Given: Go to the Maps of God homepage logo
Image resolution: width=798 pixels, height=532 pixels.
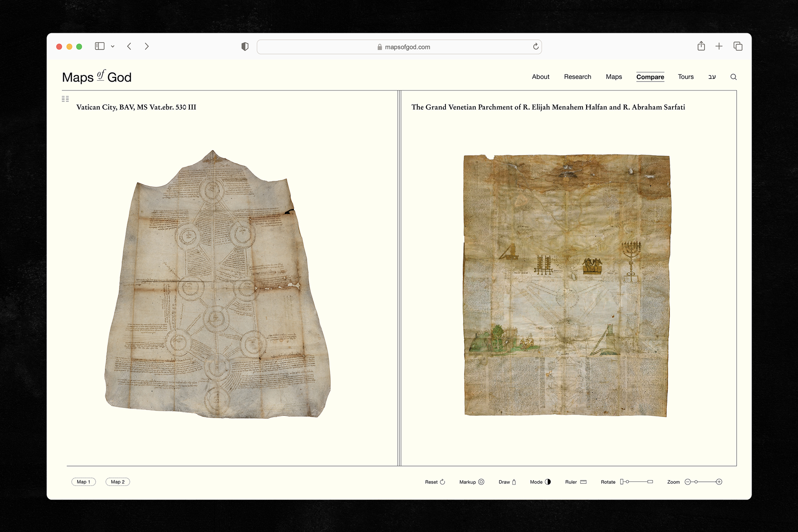Looking at the screenshot, I should 97,77.
